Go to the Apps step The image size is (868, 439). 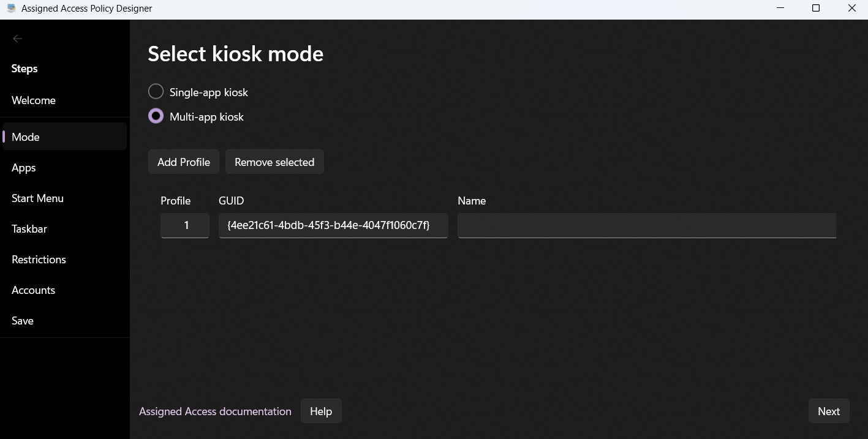tap(64, 168)
